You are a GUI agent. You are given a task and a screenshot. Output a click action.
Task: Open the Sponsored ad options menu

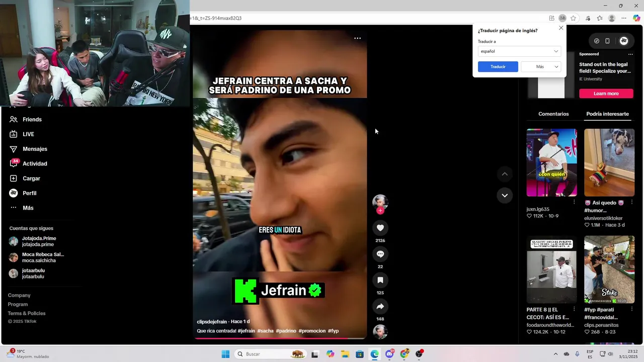tap(630, 54)
